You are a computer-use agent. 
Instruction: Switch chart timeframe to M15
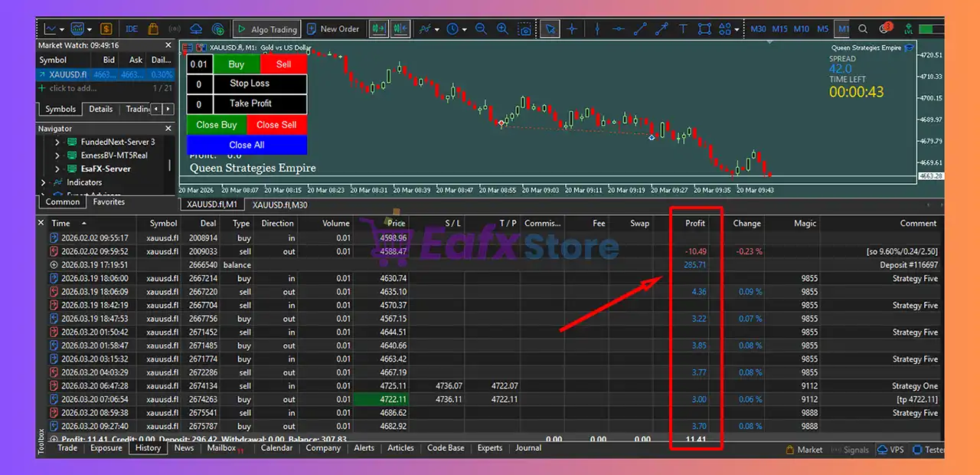point(779,29)
